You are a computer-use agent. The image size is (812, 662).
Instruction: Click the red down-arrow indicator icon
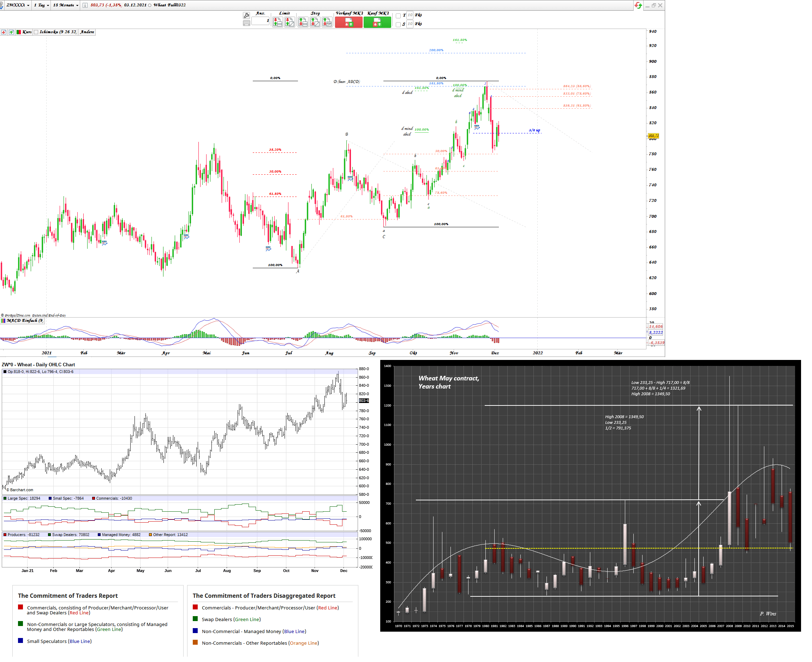pyautogui.click(x=4, y=32)
